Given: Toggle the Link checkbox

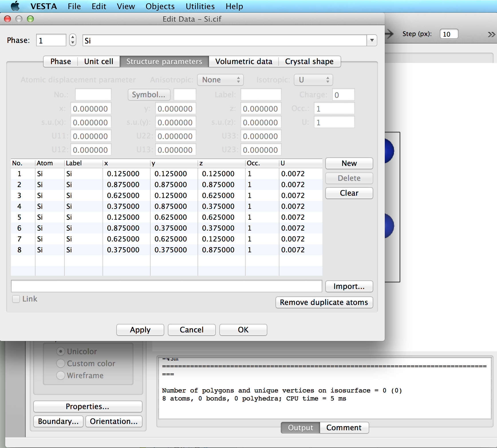Looking at the screenshot, I should [x=16, y=299].
